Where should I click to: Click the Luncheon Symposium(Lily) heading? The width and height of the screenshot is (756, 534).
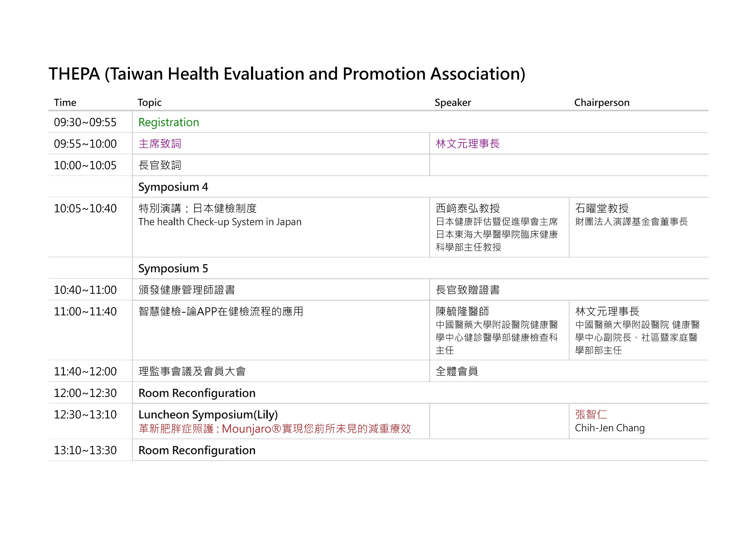(208, 415)
